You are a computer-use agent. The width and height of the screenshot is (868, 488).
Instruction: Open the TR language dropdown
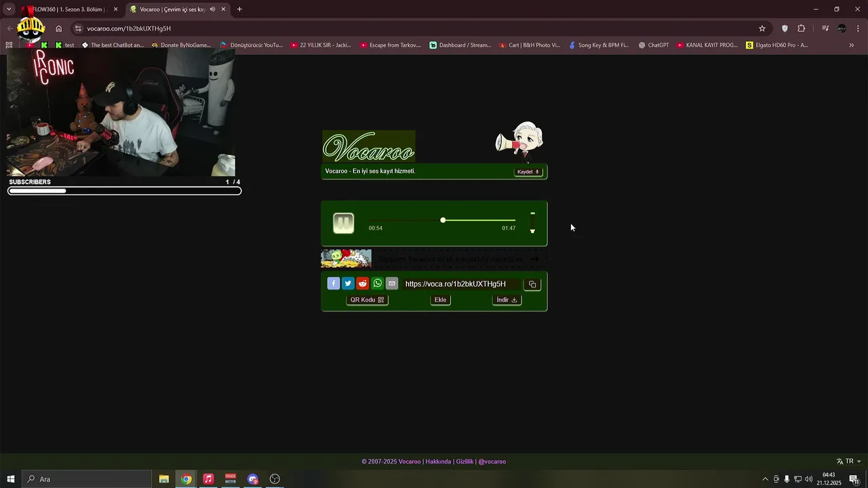click(849, 462)
